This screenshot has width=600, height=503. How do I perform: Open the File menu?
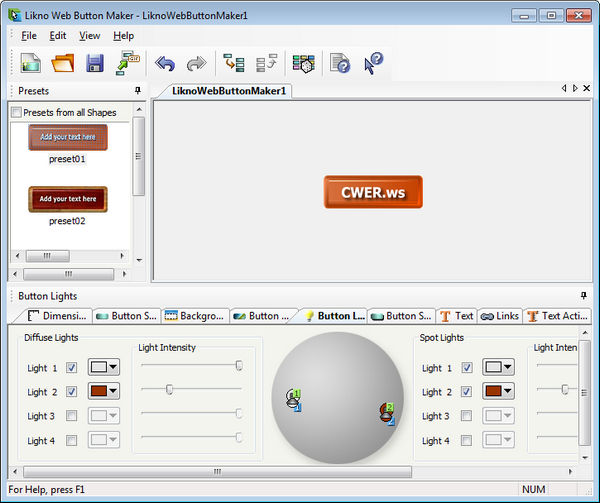[29, 36]
